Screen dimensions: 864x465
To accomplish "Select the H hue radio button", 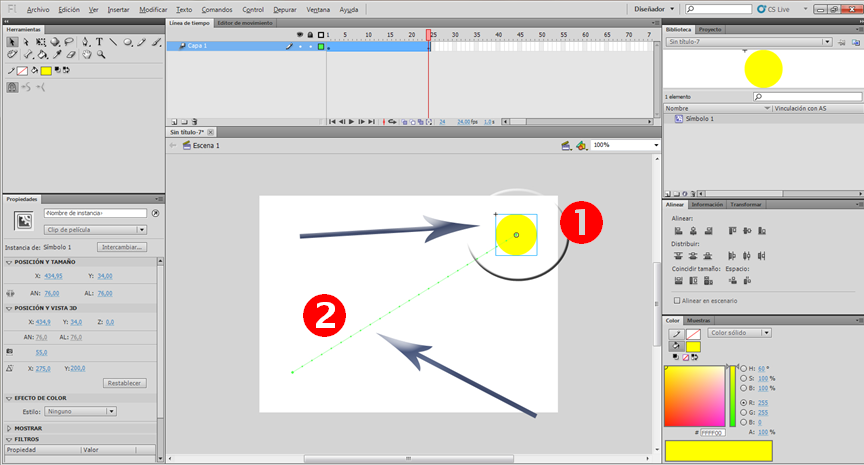I will pyautogui.click(x=744, y=369).
